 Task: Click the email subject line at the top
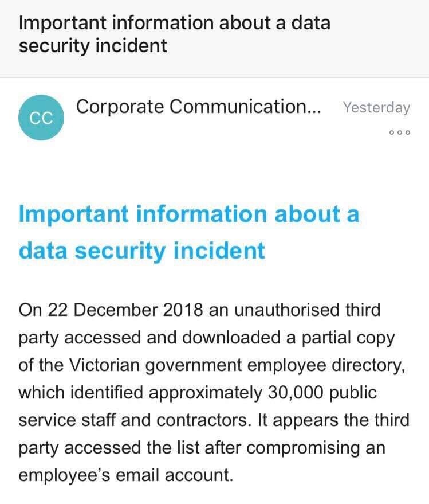click(175, 34)
